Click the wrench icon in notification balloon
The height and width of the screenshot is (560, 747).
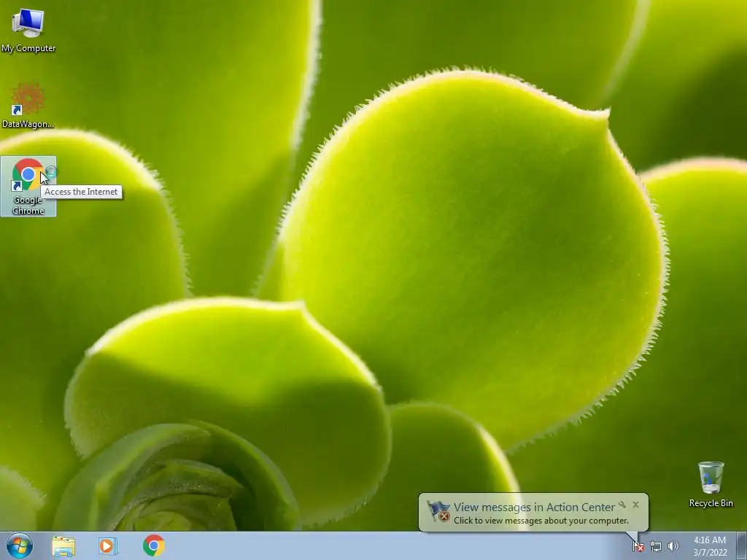pyautogui.click(x=622, y=505)
